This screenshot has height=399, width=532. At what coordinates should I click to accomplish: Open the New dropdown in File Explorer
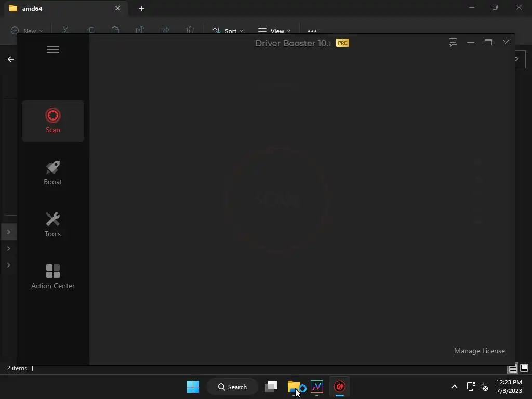point(27,31)
